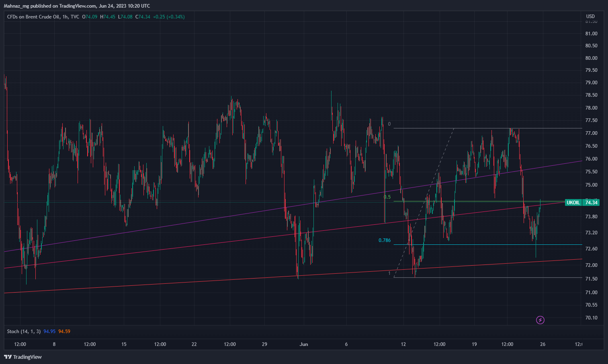Click the blue Stoch value 94.95

(x=49, y=331)
